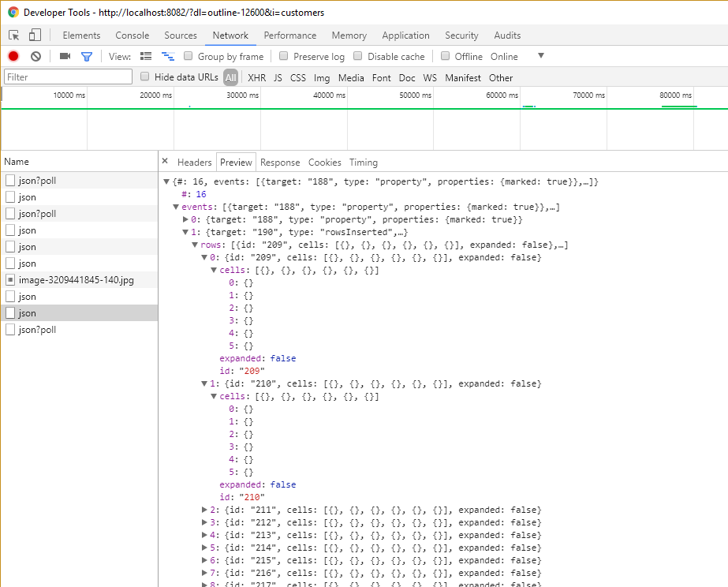The width and height of the screenshot is (728, 587).
Task: Select the highlighted json request row
Action: coord(80,313)
